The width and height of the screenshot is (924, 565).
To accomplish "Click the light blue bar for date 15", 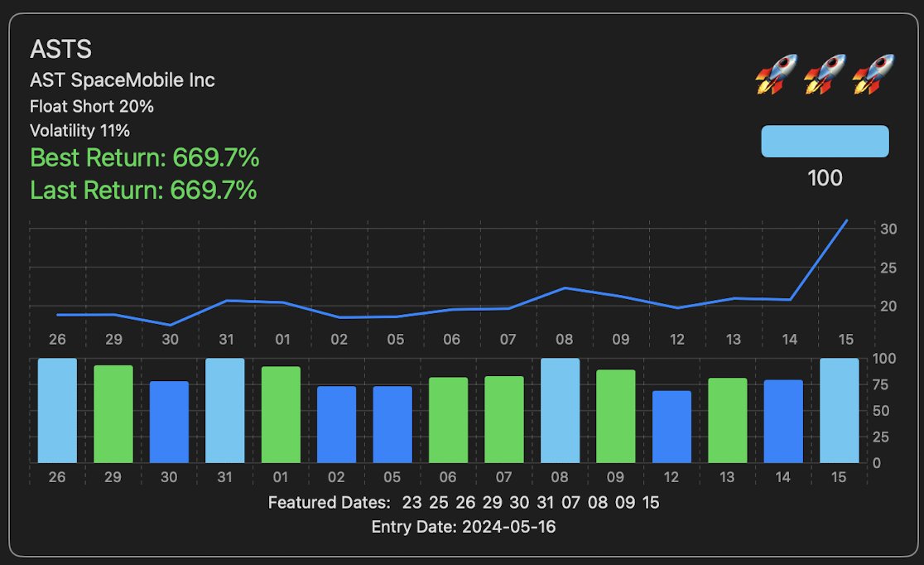I will [x=840, y=410].
